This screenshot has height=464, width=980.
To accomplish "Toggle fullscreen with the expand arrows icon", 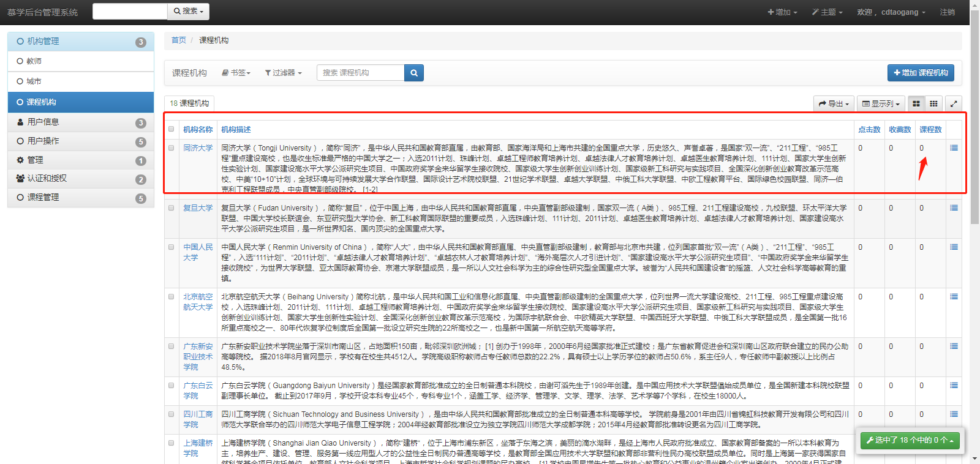I will pyautogui.click(x=954, y=104).
